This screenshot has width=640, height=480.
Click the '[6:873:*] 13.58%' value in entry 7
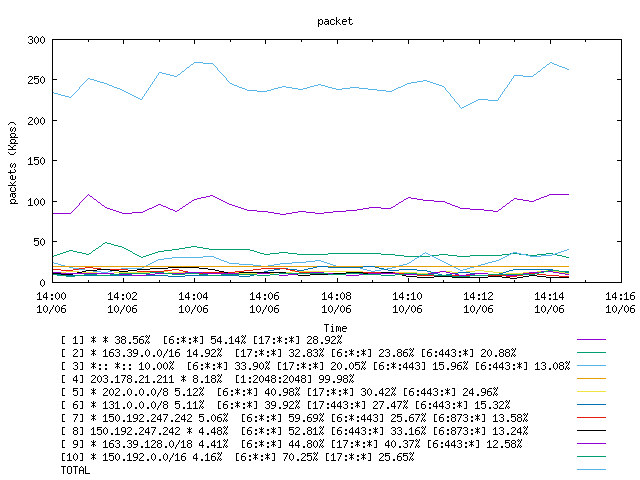pos(480,418)
